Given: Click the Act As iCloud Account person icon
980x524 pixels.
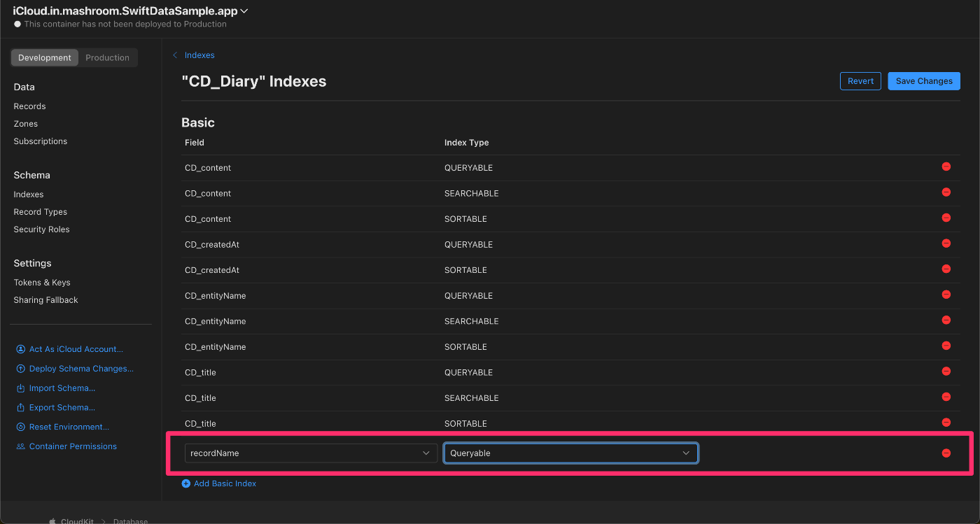Looking at the screenshot, I should [x=20, y=349].
